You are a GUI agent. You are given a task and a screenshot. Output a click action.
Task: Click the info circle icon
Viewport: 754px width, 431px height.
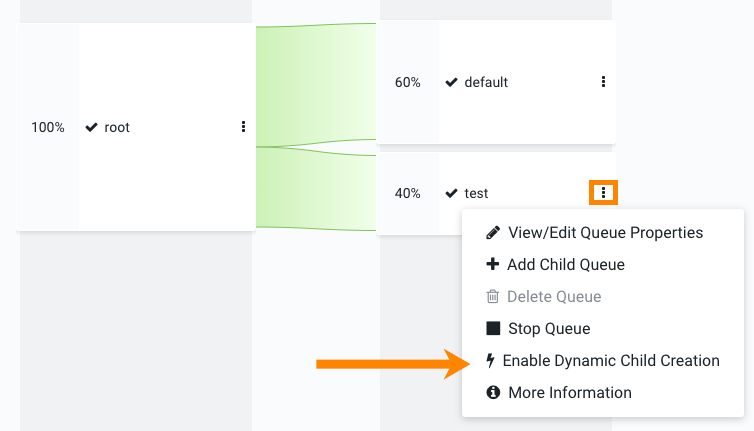point(492,393)
